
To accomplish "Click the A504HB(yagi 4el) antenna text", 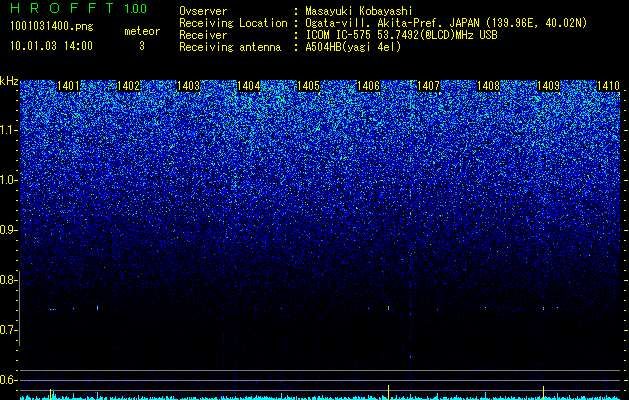I will pyautogui.click(x=353, y=47).
